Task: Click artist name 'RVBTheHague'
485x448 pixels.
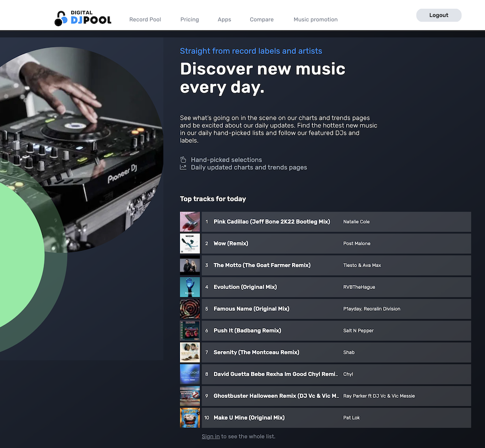Action: click(359, 287)
